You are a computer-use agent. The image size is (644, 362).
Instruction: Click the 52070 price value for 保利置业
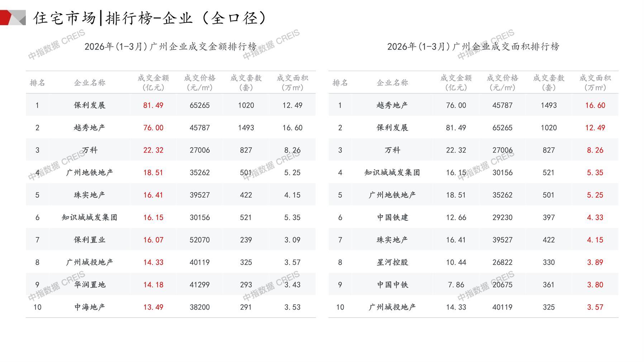coord(200,240)
